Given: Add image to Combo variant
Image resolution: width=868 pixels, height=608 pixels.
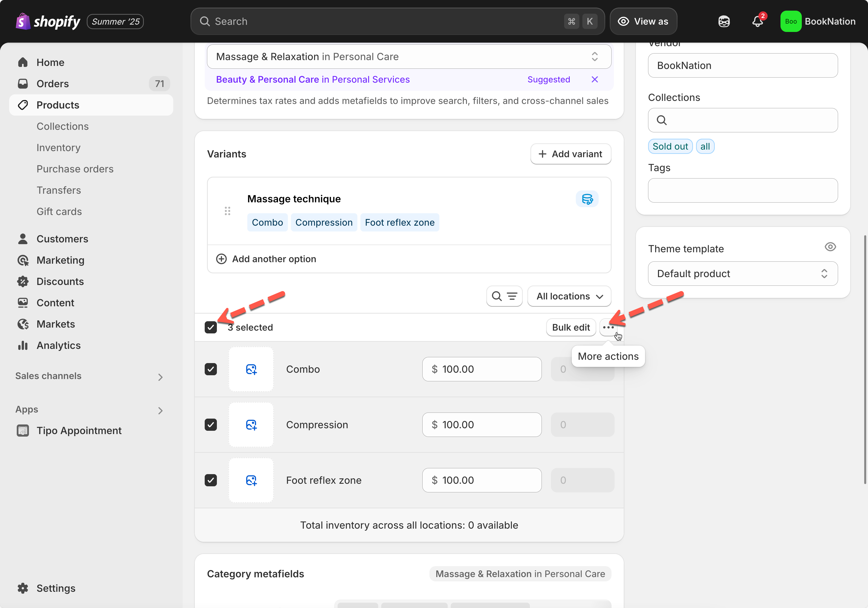Looking at the screenshot, I should pyautogui.click(x=251, y=369).
